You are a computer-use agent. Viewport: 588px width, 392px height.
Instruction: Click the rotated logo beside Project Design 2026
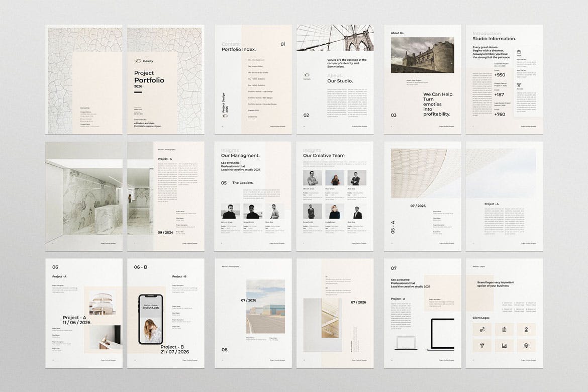click(226, 116)
